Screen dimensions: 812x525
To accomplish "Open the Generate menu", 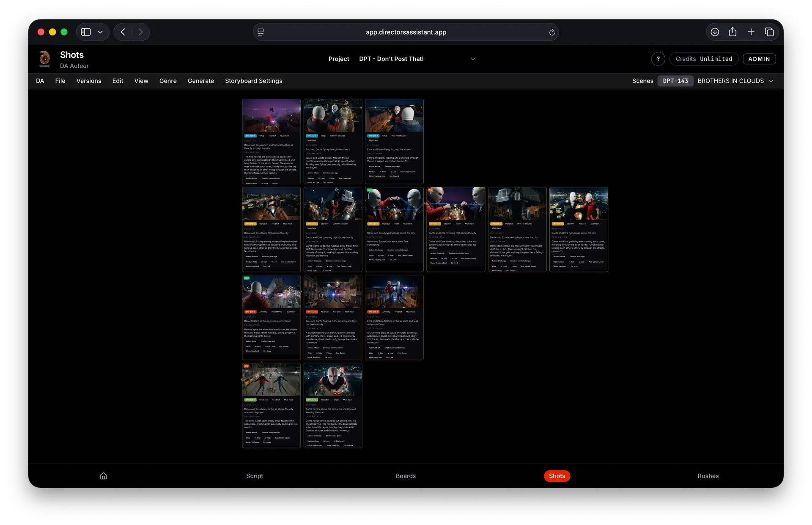I will [x=200, y=81].
